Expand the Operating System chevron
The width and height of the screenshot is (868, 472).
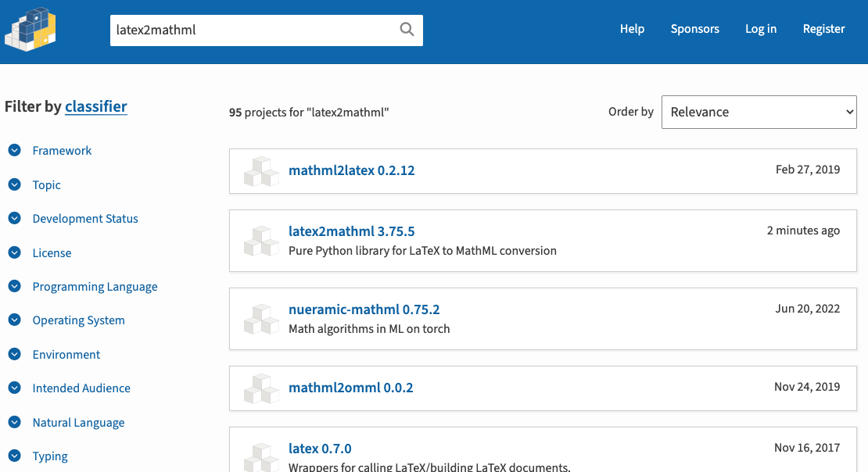point(14,320)
